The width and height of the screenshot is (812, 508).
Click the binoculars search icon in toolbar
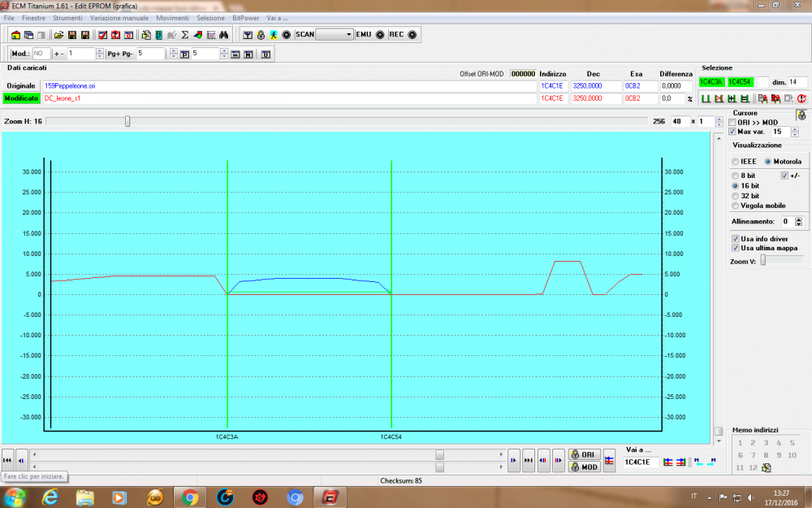(x=223, y=35)
